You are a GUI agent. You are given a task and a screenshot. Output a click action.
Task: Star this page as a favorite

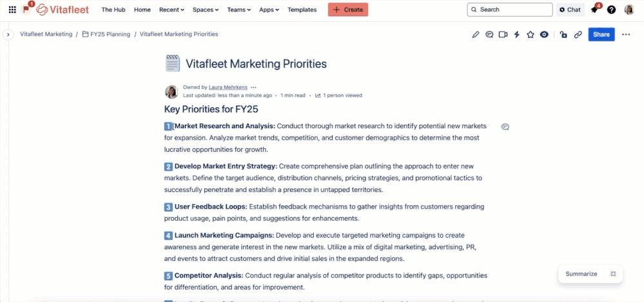pyautogui.click(x=531, y=35)
